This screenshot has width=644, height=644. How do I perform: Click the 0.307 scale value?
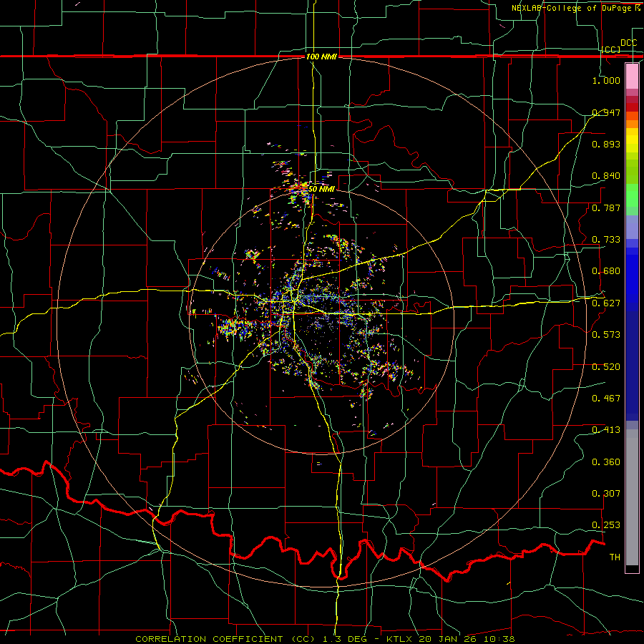click(x=606, y=494)
